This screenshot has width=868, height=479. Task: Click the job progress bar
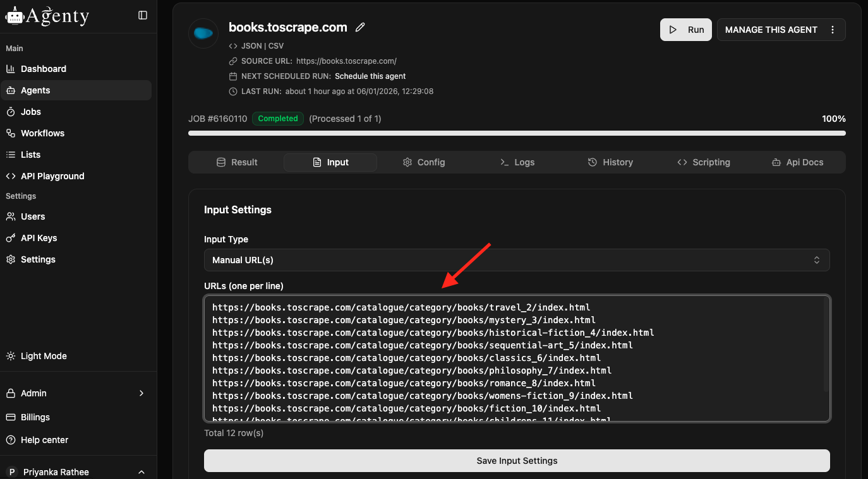(x=516, y=133)
